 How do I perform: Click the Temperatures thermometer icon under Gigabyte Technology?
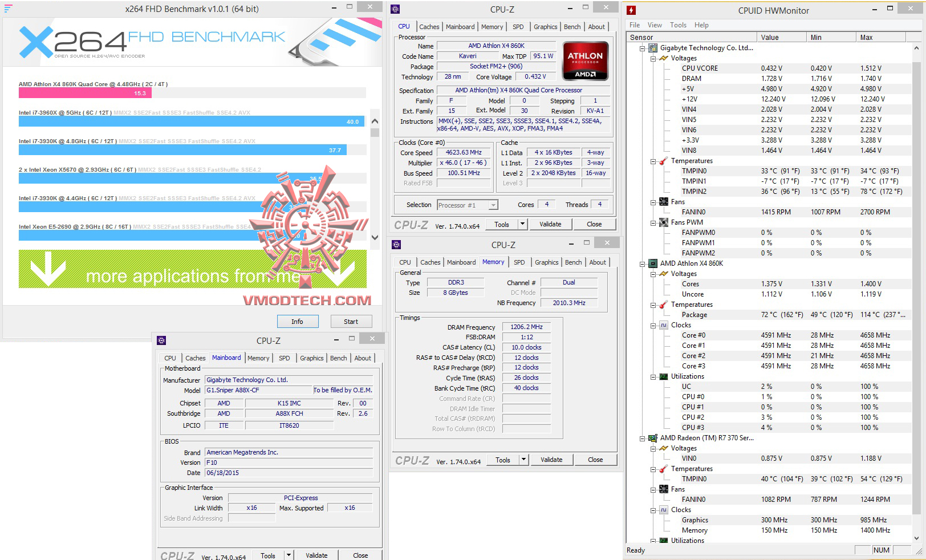(664, 161)
